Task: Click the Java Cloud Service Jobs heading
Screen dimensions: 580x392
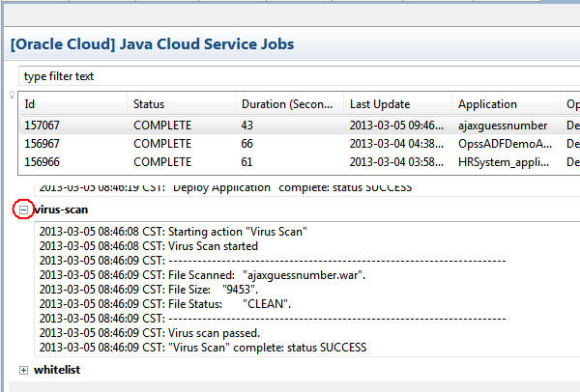Action: pyautogui.click(x=153, y=43)
